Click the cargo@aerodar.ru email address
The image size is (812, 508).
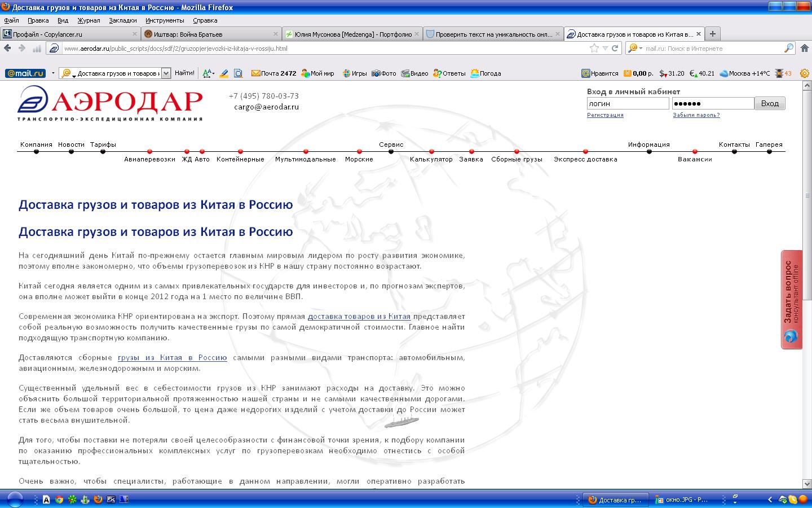(266, 107)
